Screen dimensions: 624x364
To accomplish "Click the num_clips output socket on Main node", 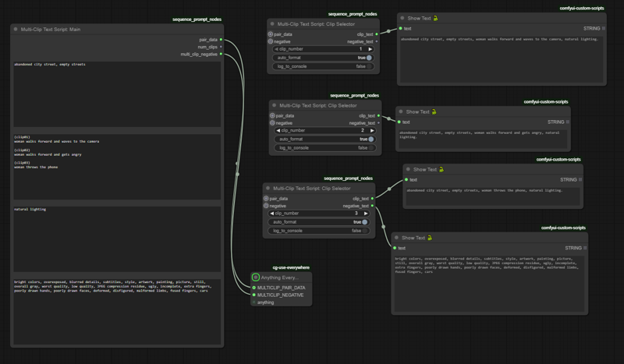I will [x=221, y=47].
